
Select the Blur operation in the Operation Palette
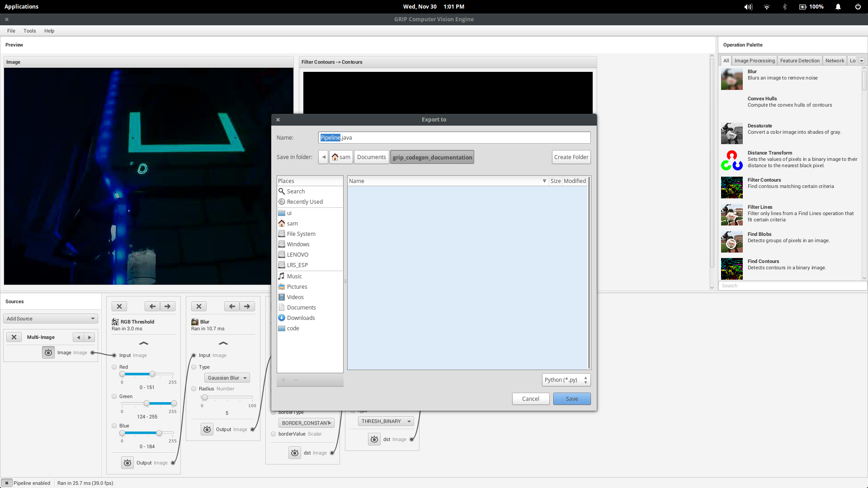(x=731, y=79)
